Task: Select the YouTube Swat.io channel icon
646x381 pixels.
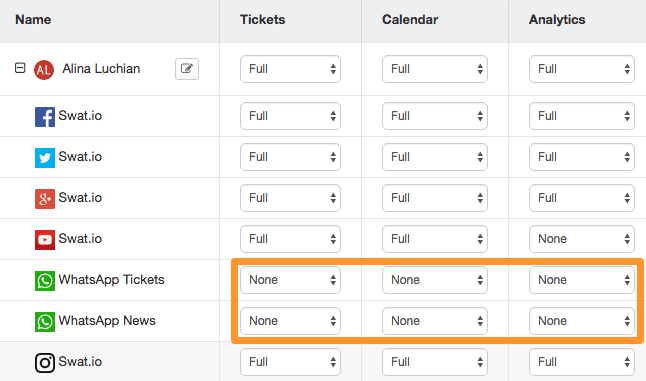Action: 44,240
